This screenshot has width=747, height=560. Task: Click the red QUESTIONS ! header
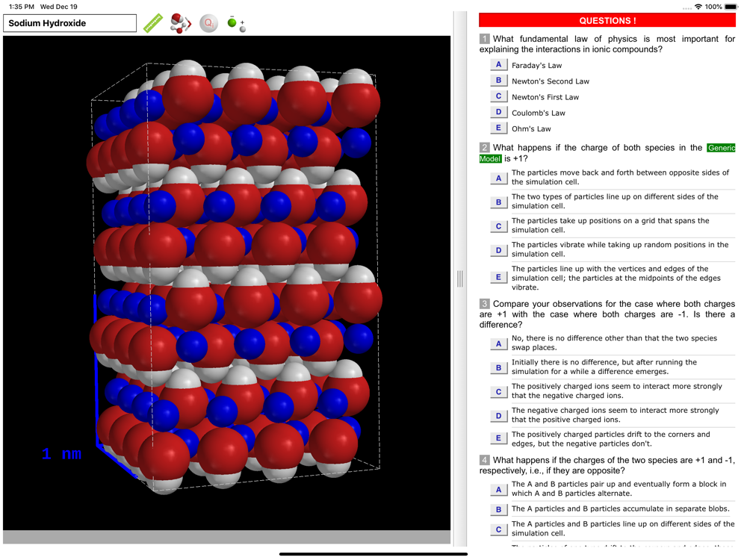(x=607, y=20)
